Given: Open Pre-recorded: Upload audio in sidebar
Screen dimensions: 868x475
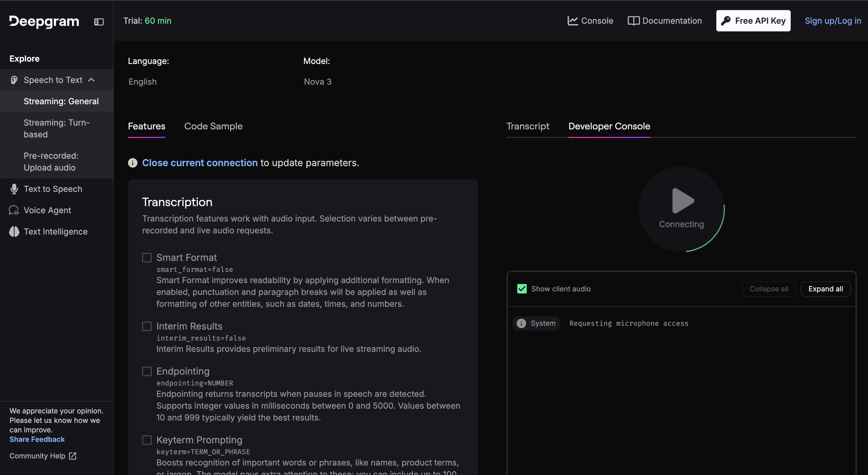Looking at the screenshot, I should pos(57,162).
